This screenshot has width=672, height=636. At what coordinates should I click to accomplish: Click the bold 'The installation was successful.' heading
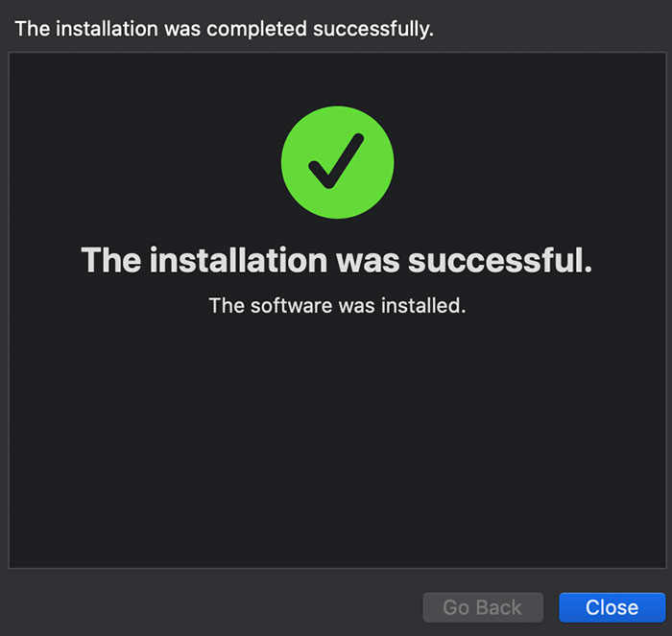(336, 259)
